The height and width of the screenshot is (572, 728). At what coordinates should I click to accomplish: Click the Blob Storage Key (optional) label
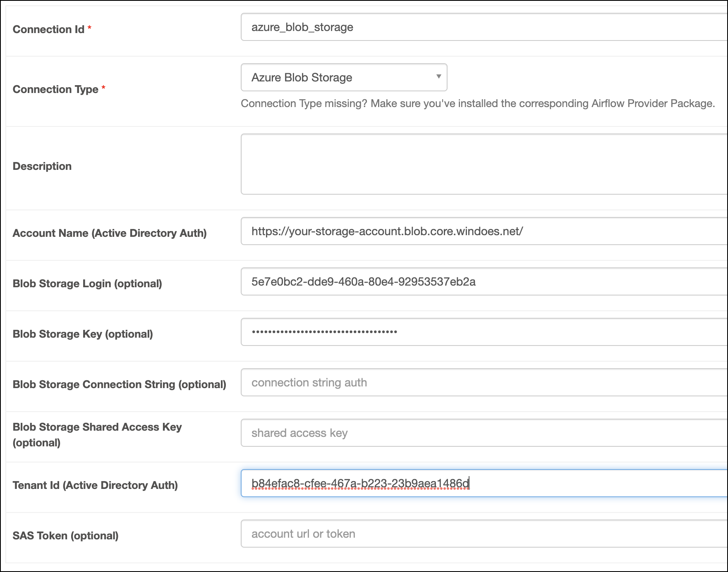(83, 334)
